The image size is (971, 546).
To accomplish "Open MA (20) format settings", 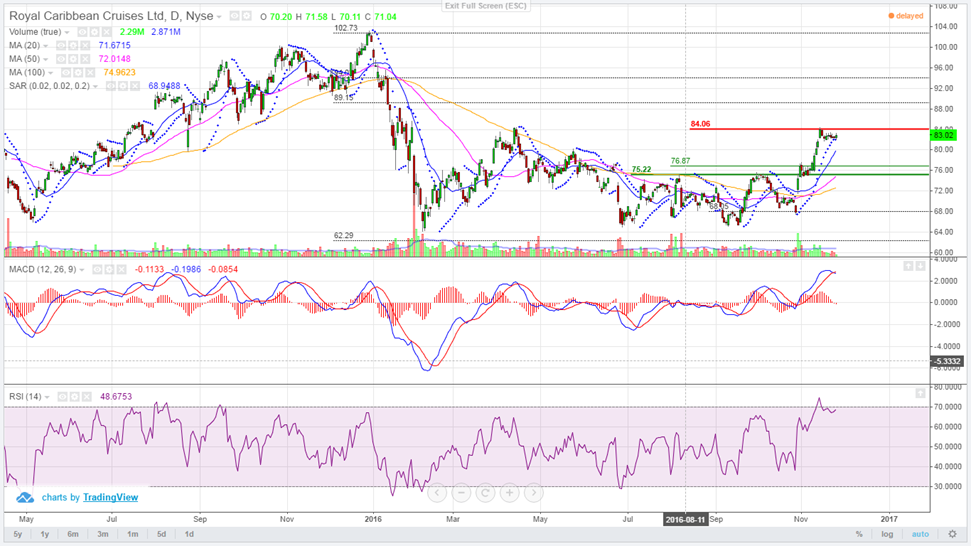I will [x=73, y=46].
